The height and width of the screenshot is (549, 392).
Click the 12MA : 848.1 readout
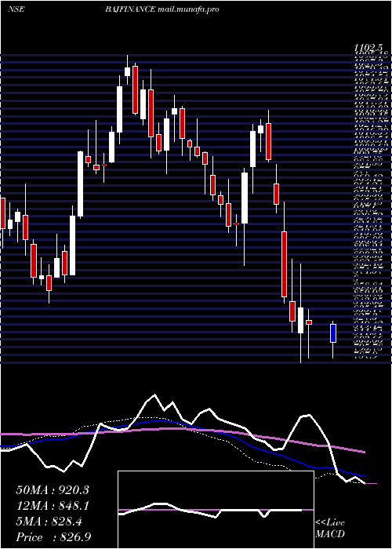53,506
